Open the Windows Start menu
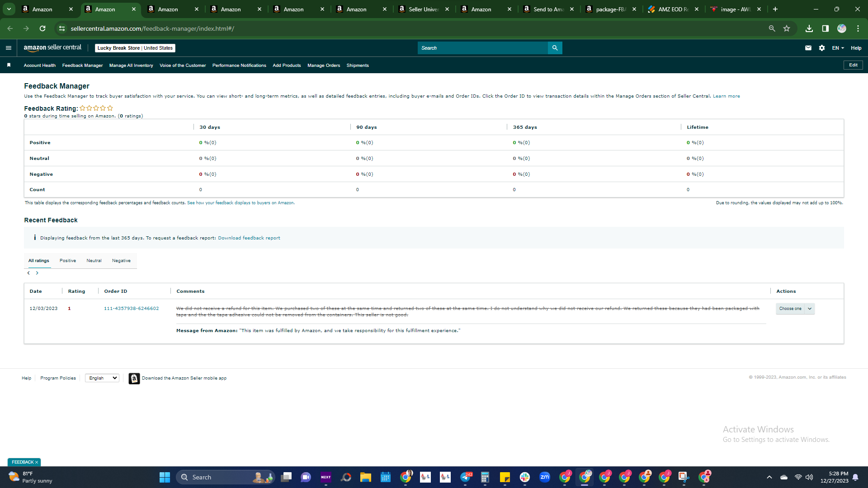 pyautogui.click(x=165, y=477)
